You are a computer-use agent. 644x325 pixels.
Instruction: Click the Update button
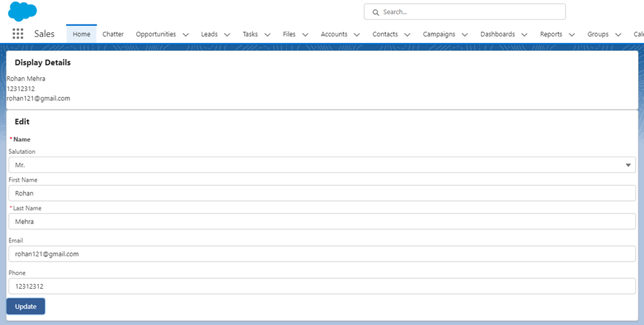[26, 307]
